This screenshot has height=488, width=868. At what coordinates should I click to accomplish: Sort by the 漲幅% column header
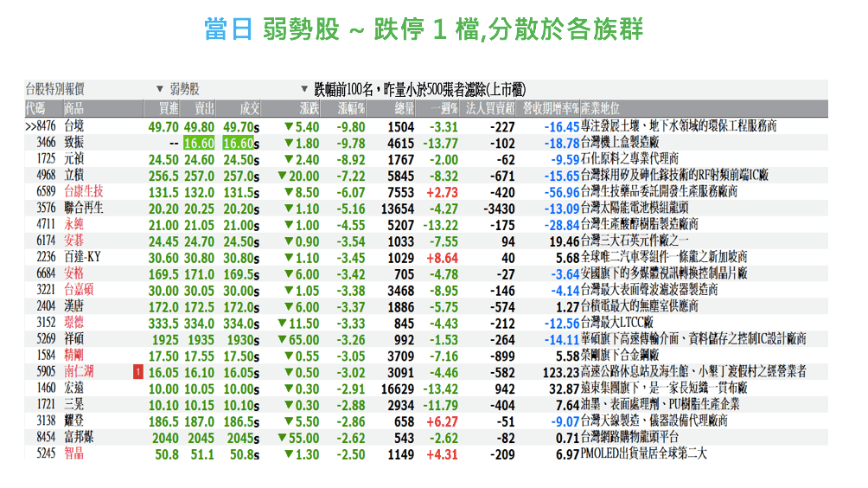tap(351, 108)
